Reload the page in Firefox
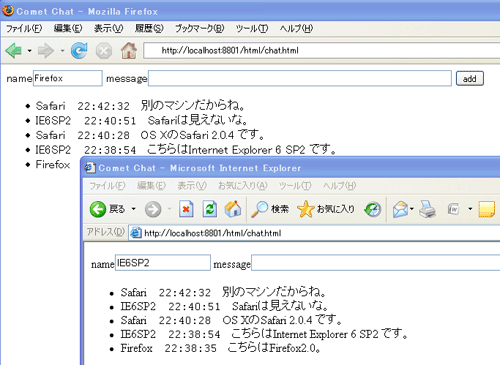500x365 pixels. pos(79,51)
